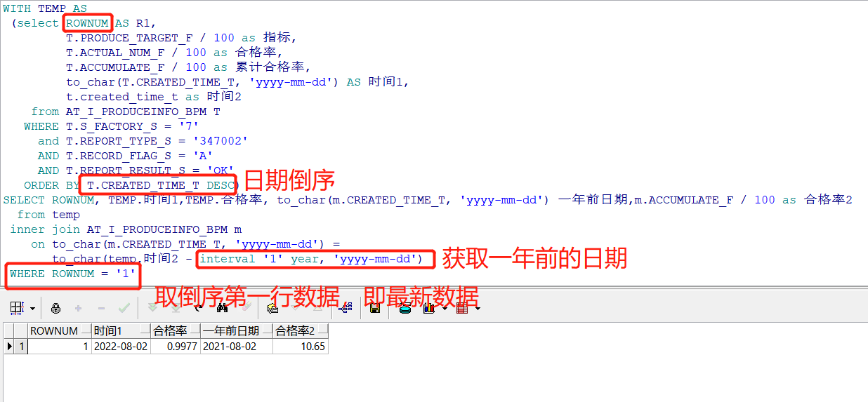
Task: Open dropdown arrow beside the grid icon
Action: click(x=32, y=308)
